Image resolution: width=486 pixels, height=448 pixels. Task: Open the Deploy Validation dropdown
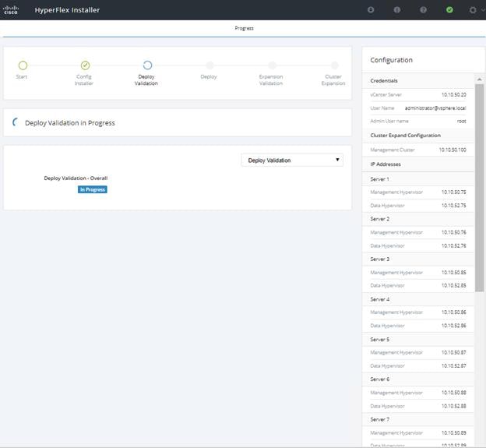click(292, 161)
